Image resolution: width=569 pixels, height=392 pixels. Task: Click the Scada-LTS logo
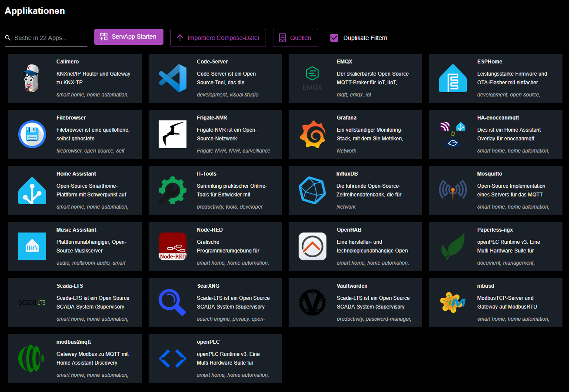click(x=32, y=302)
